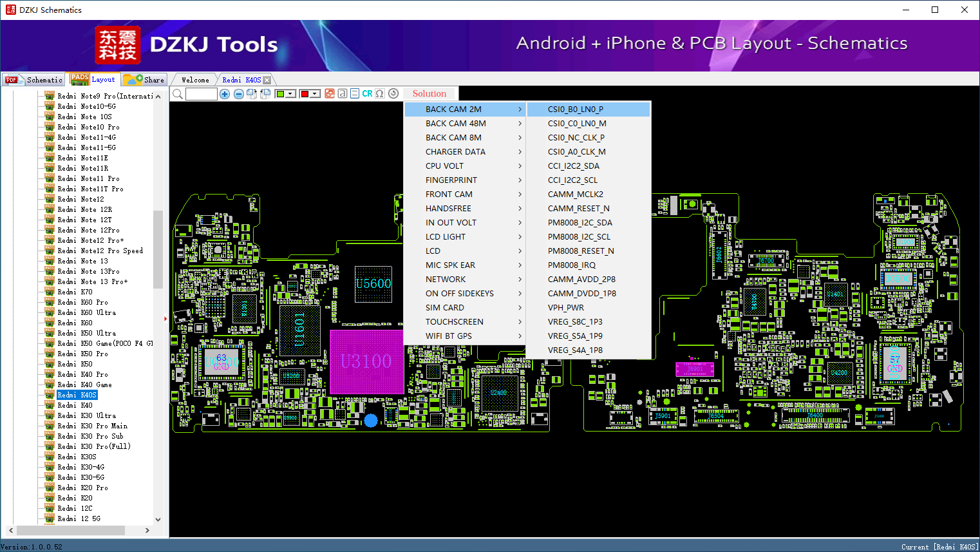Expand the NETWORK submenu arrow

pyautogui.click(x=520, y=280)
